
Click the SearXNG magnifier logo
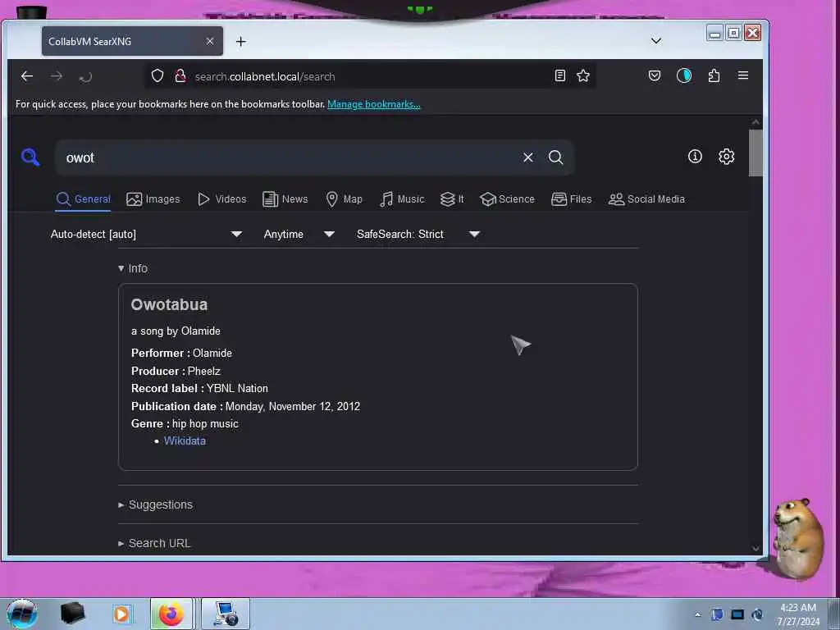pos(30,157)
